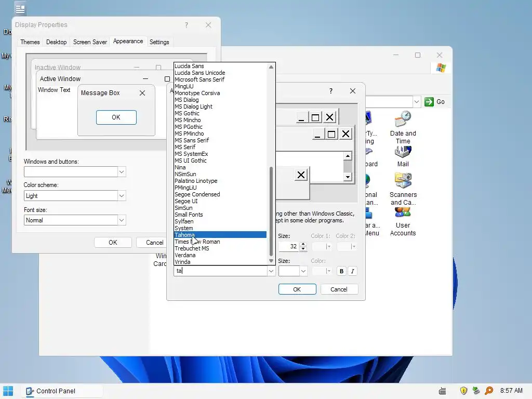The image size is (532, 399).
Task: Open the Date and Time control panel icon
Action: (403, 128)
